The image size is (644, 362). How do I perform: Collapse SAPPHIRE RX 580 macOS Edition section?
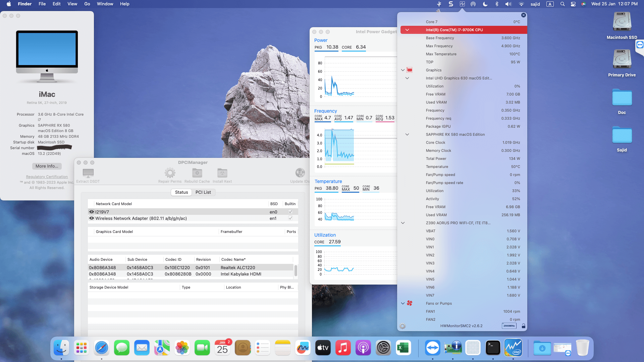(407, 134)
